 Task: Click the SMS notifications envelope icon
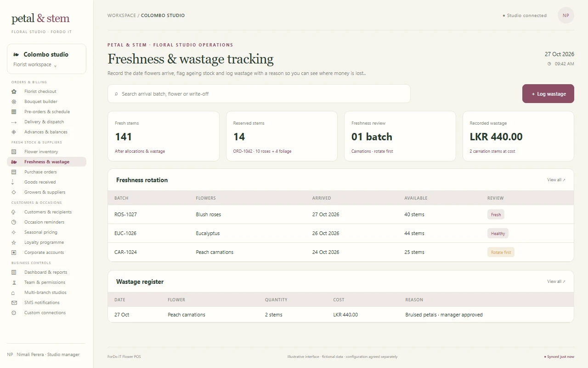coord(14,303)
